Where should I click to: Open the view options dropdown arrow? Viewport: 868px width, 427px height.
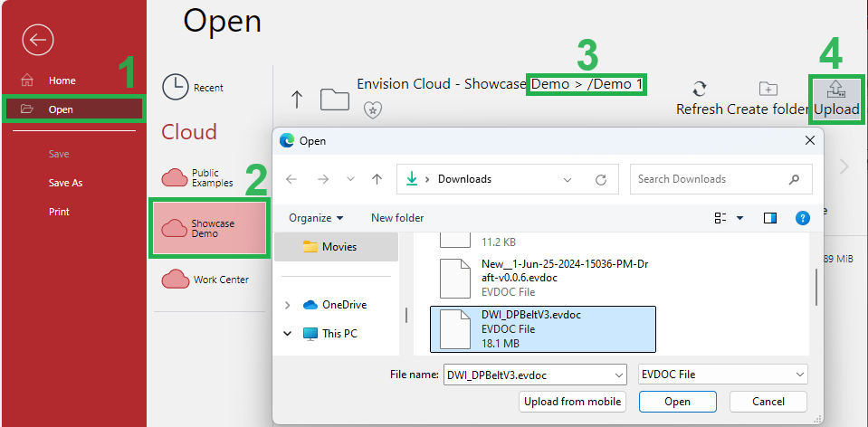(x=739, y=219)
